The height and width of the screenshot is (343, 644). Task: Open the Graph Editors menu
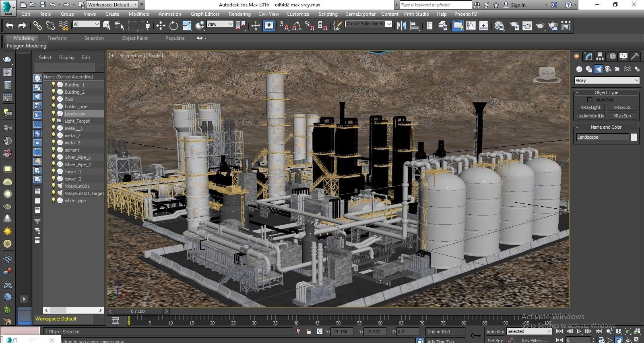[x=205, y=14]
